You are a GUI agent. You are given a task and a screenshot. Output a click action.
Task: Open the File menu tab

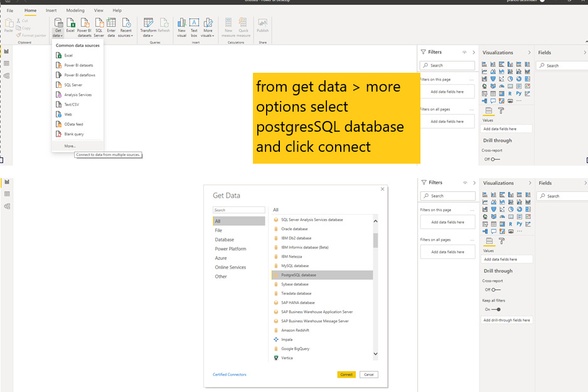coord(10,11)
